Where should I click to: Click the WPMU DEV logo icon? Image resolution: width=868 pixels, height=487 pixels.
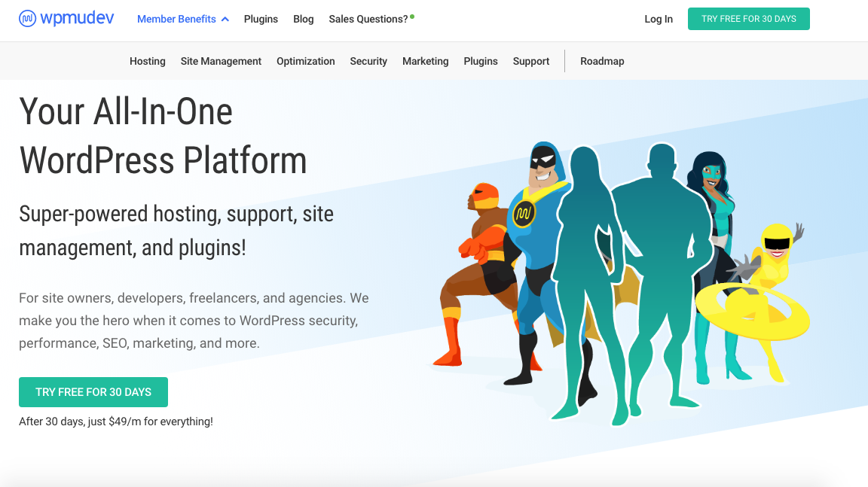pos(28,19)
